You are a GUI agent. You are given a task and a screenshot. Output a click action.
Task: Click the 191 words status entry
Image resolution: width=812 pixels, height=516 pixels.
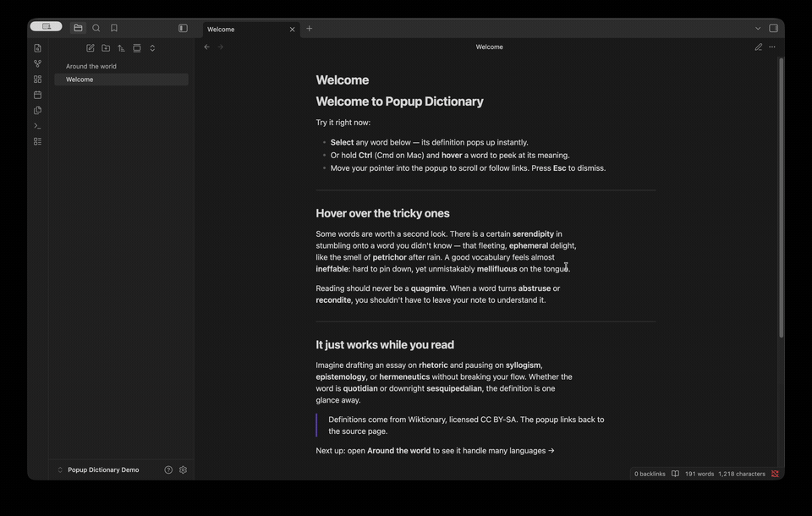click(700, 474)
